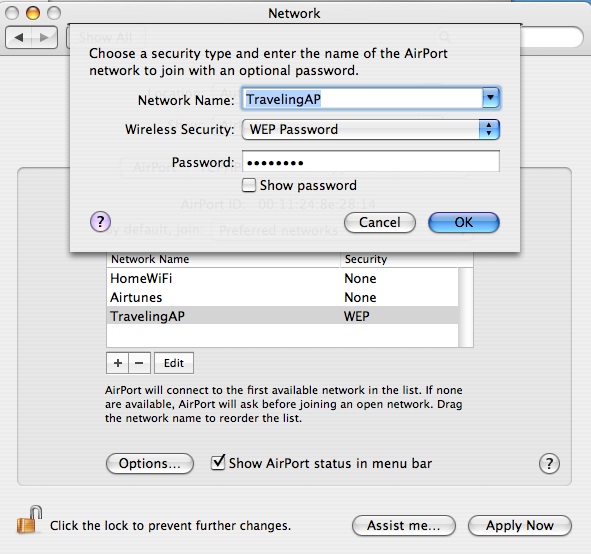
Task: Open the Wireless Security popup menu
Action: click(371, 130)
